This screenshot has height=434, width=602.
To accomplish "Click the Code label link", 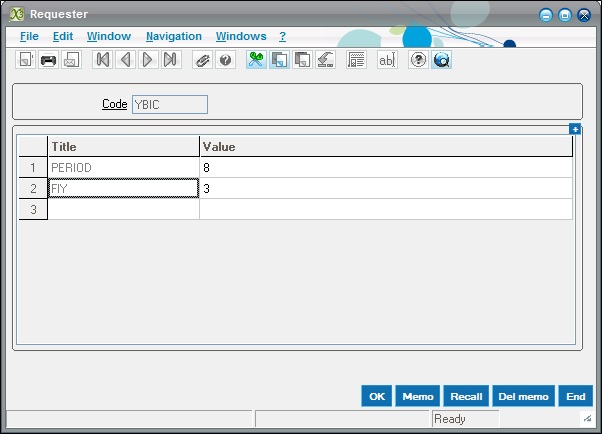I will (114, 104).
